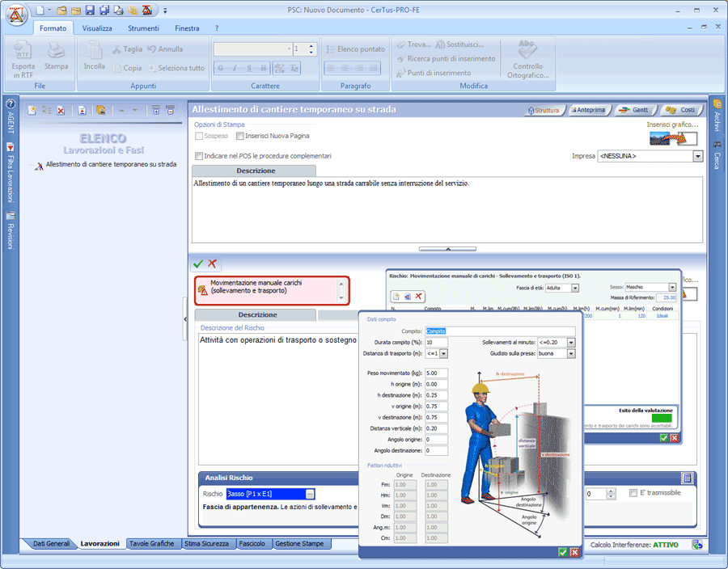Toggle the E' trasmissibile checkbox
Screen dimensions: 728x569
pos(633,493)
